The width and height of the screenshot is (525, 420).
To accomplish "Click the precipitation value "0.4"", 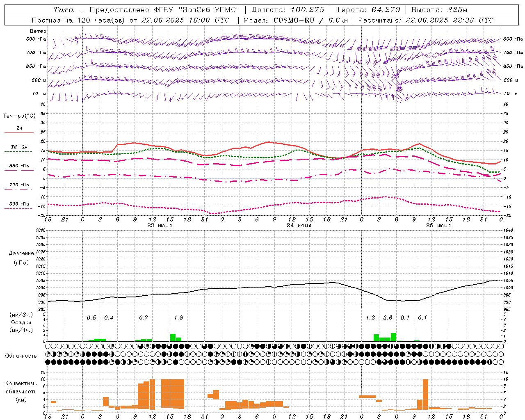I will pyautogui.click(x=109, y=318).
